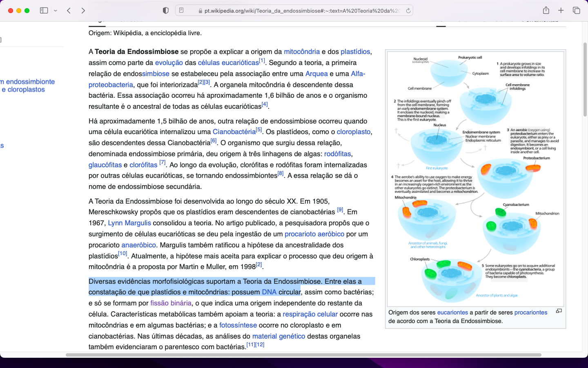Viewport: 588px width, 368px height.
Task: Open the glaucófitas link
Action: [105, 165]
